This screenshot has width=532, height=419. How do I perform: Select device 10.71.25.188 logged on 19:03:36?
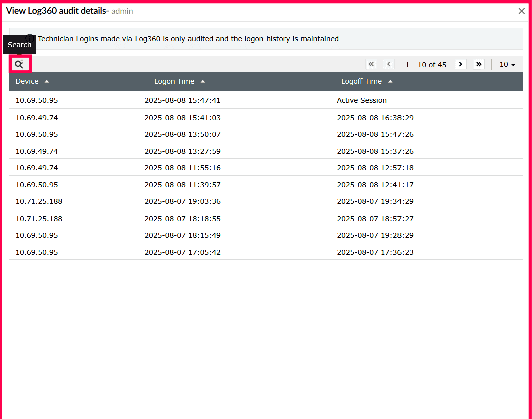tap(39, 201)
